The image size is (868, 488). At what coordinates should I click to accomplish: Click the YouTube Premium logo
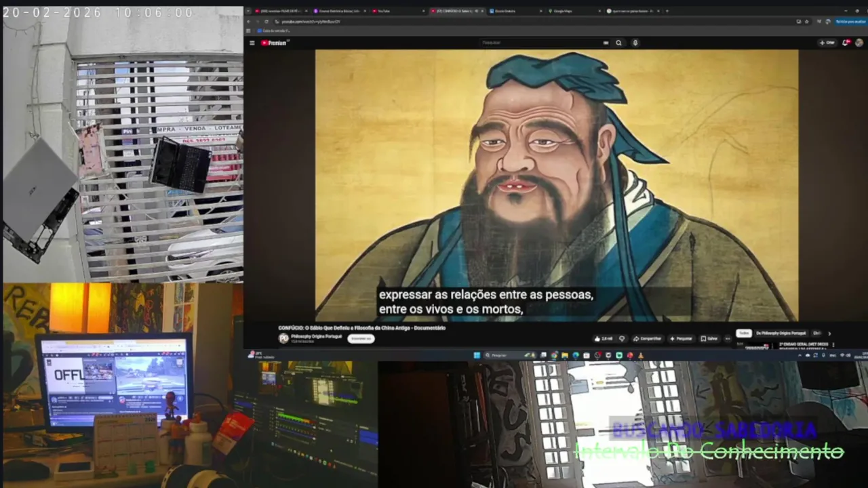(x=275, y=43)
